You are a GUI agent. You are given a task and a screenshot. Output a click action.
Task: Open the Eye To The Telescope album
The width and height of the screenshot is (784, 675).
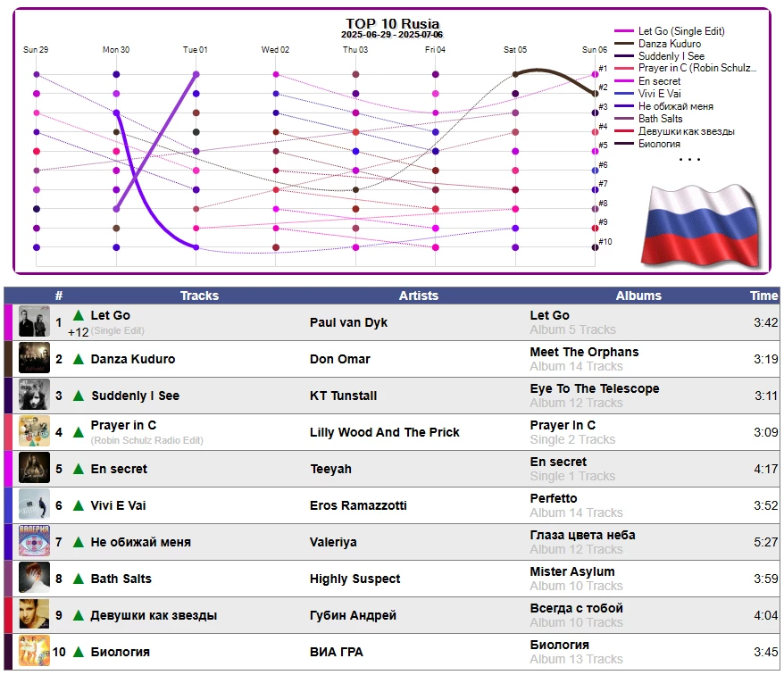pos(595,388)
